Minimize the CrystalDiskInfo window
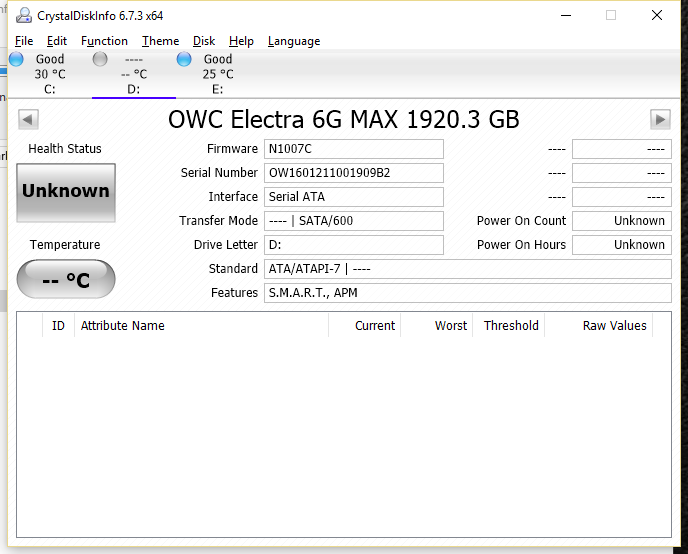Screen dimensions: 688x554 point(566,15)
